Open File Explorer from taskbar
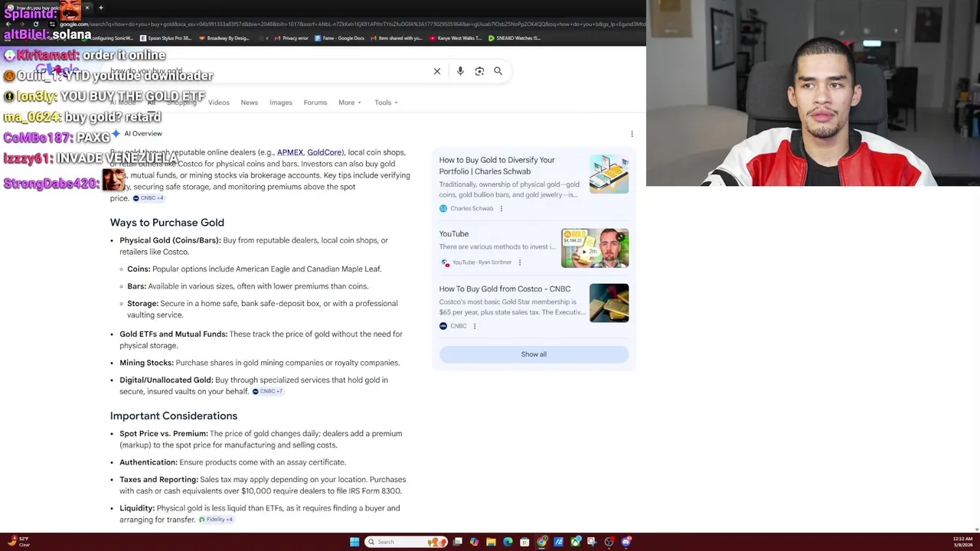Screen dimensions: 980x551 pos(491,542)
